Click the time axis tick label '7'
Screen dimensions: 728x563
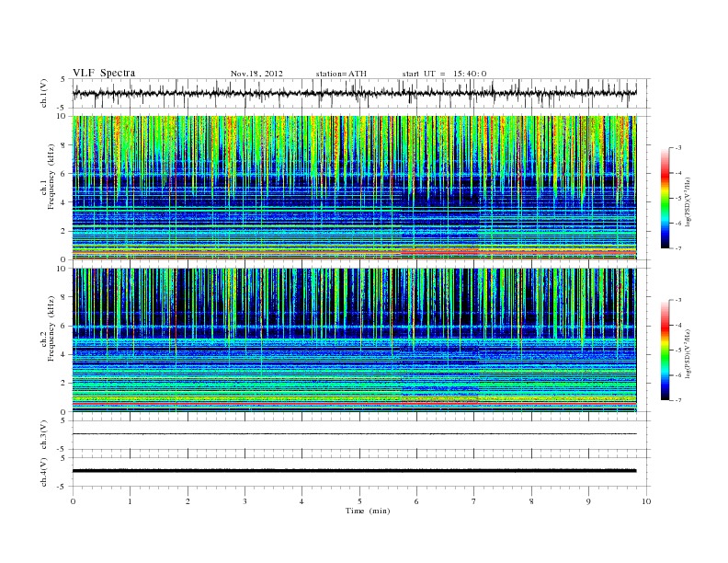pyautogui.click(x=474, y=501)
